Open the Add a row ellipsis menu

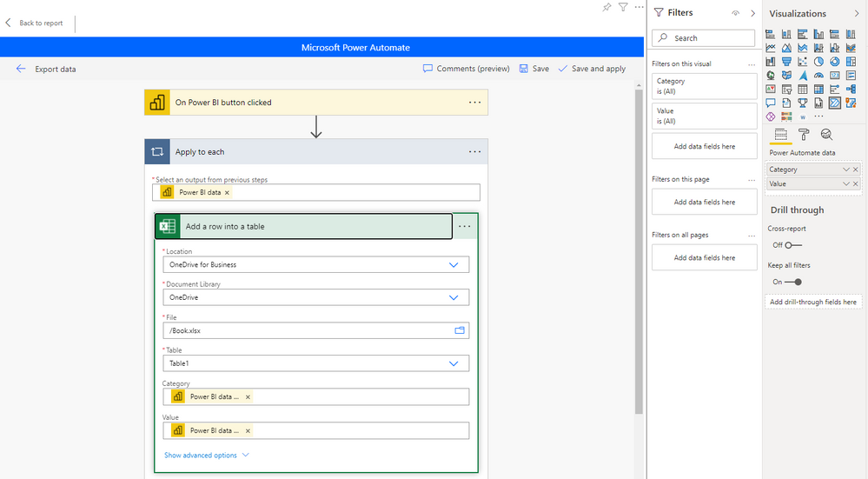tap(465, 226)
